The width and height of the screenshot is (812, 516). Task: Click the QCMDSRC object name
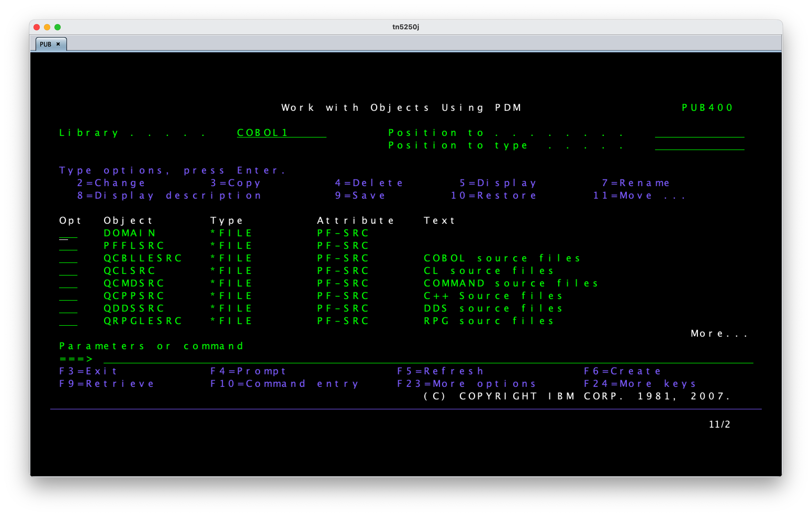pos(134,283)
